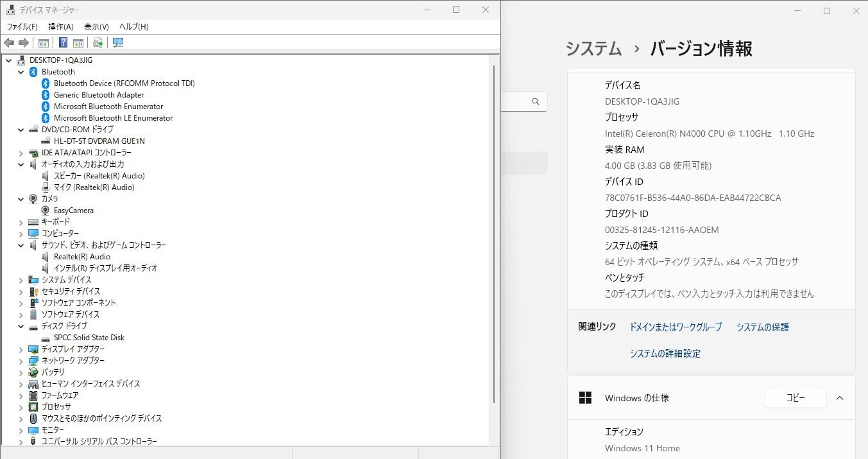Viewport: 868px width, 459px height.
Task: Click the USB icon of ユニバーサル シリアル バス コントローラー
Action: [33, 442]
